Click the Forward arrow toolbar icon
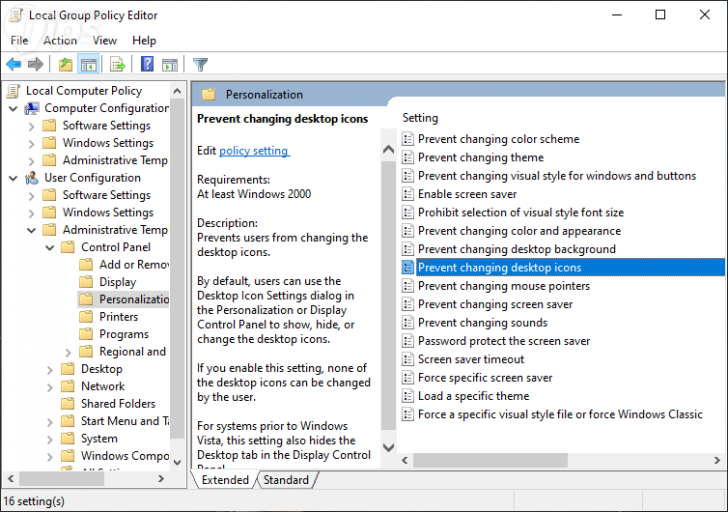The height and width of the screenshot is (512, 728). 35,64
